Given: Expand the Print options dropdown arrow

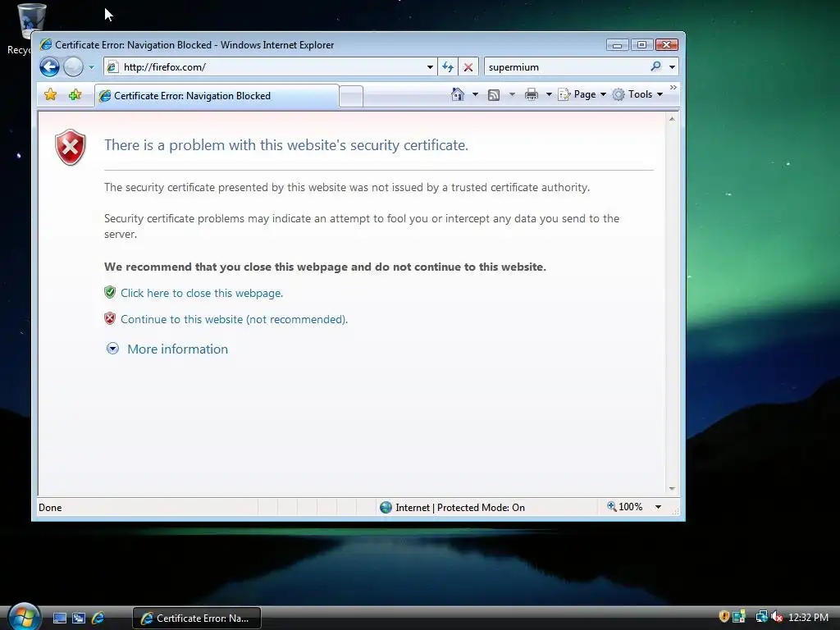Looking at the screenshot, I should [x=549, y=94].
